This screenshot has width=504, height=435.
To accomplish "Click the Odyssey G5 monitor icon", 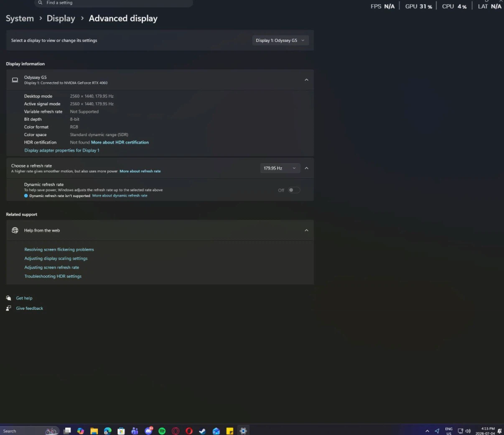I will tap(15, 80).
